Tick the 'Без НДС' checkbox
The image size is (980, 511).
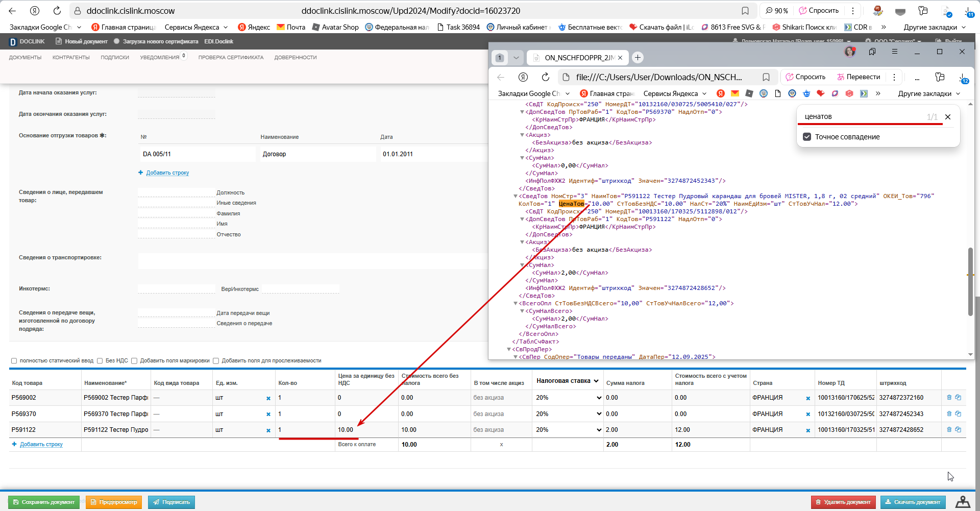pyautogui.click(x=100, y=361)
